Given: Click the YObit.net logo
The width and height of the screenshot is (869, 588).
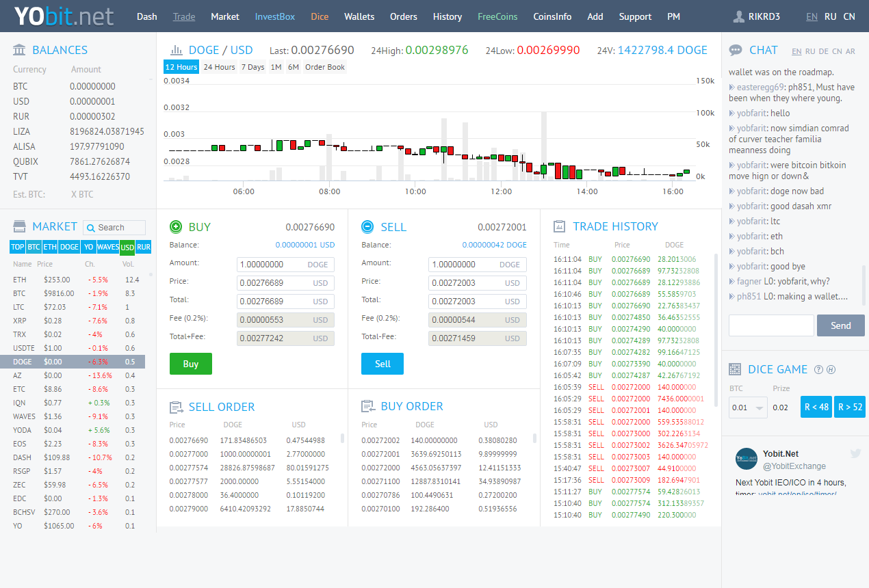Looking at the screenshot, I should click(x=64, y=16).
